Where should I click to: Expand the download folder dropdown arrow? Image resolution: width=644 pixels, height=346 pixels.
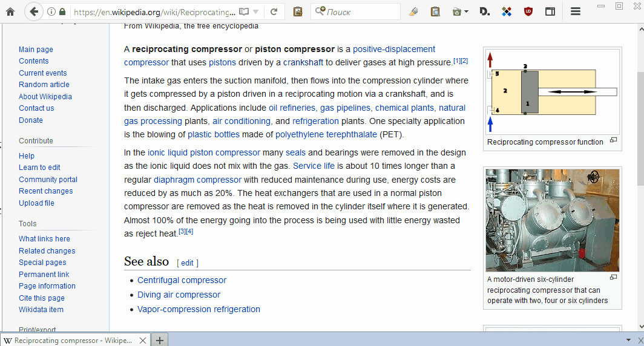click(466, 12)
